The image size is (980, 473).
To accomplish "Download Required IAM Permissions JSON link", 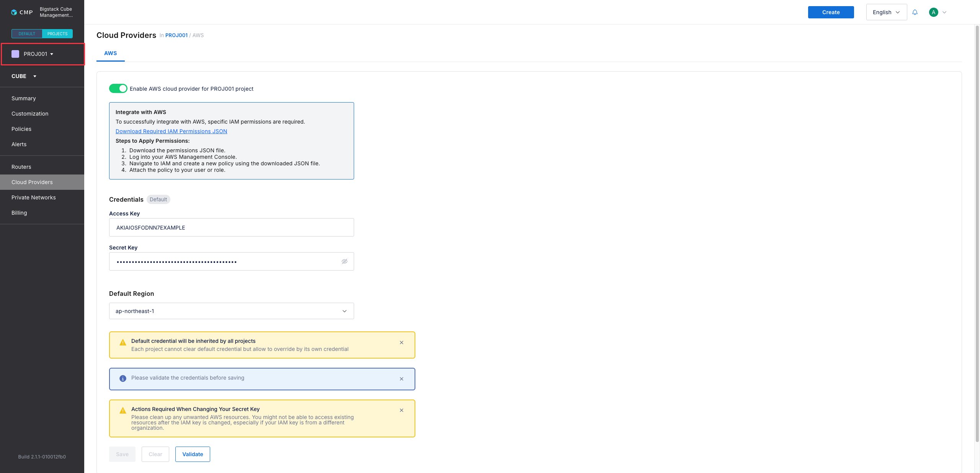I will tap(171, 131).
